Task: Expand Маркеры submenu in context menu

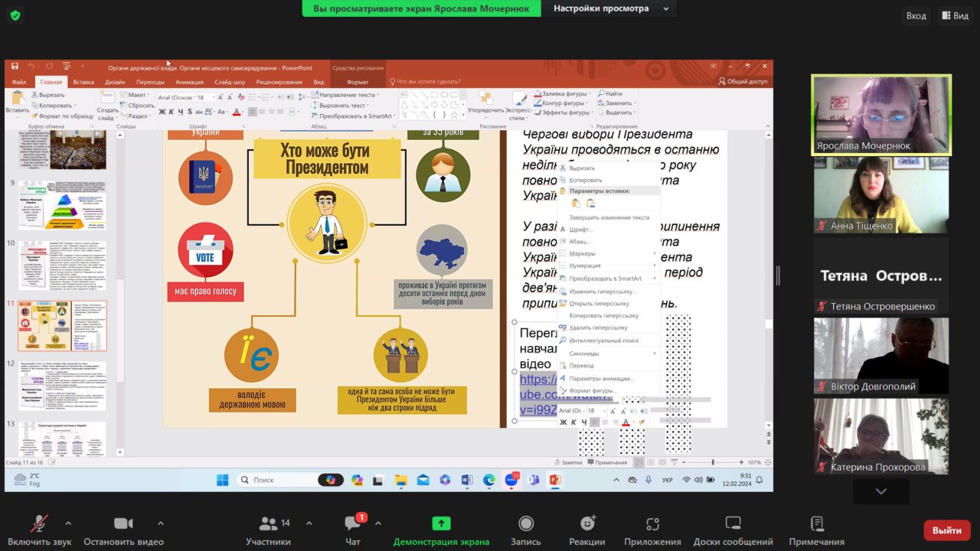Action: (609, 253)
